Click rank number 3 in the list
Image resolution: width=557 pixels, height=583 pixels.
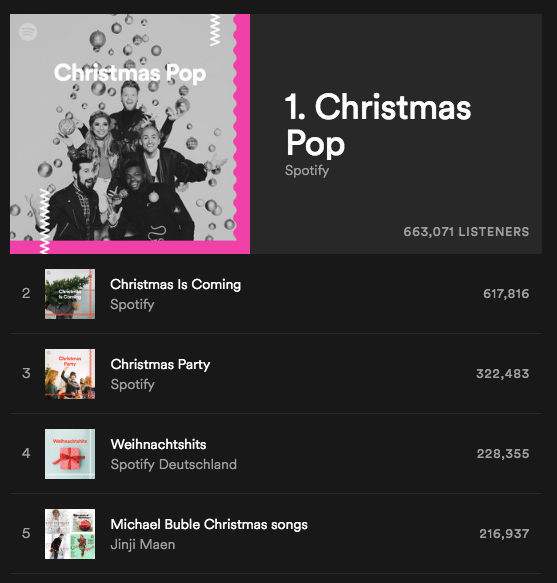[26, 373]
